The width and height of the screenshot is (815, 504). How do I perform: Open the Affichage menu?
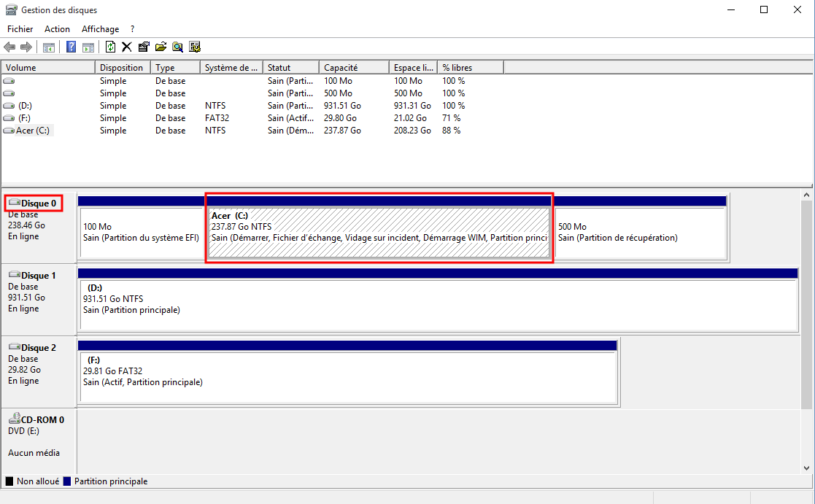coord(100,29)
